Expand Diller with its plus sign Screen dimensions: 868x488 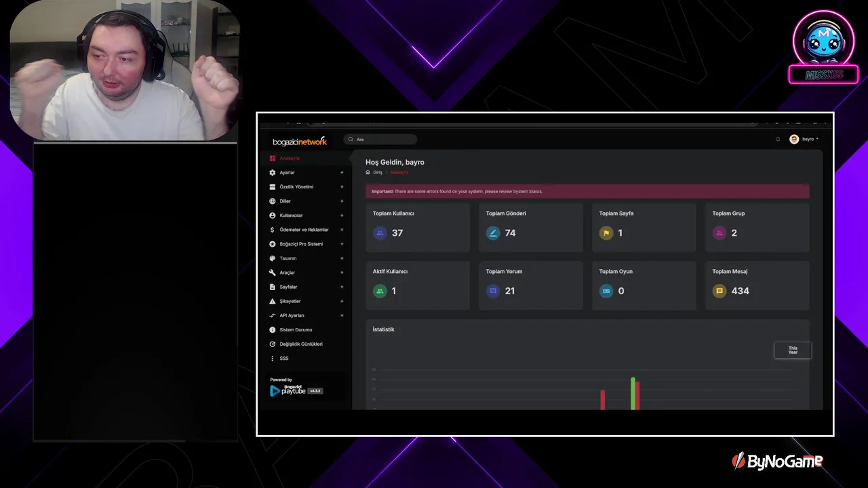342,201
